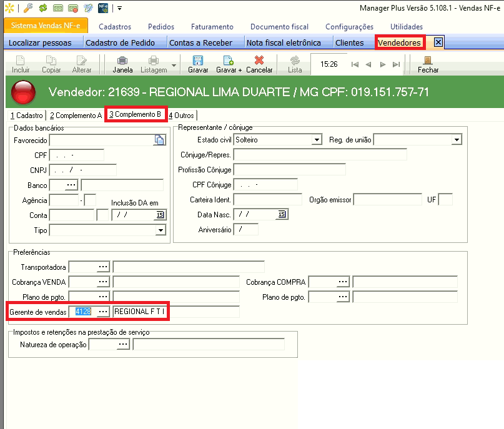Screen dimensions: 504x429
Task: Go to next record arrow
Action: (382, 64)
